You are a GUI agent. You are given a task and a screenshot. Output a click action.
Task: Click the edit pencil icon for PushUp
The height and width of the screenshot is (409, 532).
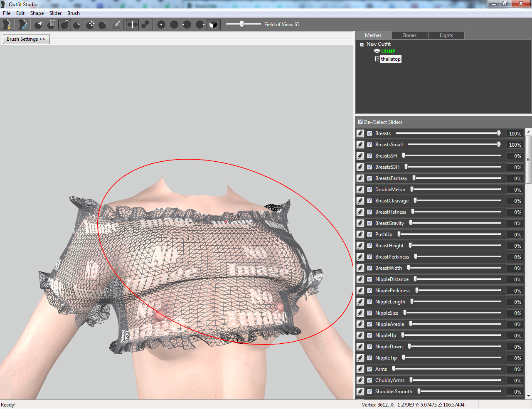360,234
